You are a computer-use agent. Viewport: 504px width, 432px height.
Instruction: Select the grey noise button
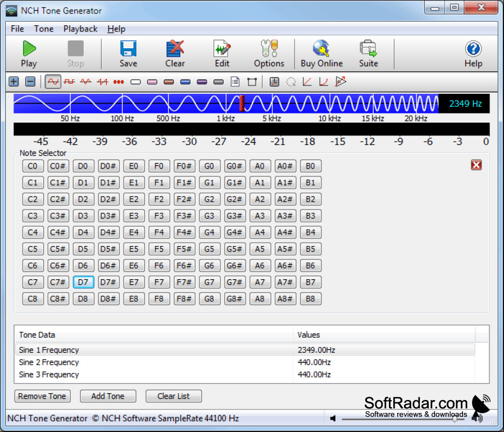point(219,82)
